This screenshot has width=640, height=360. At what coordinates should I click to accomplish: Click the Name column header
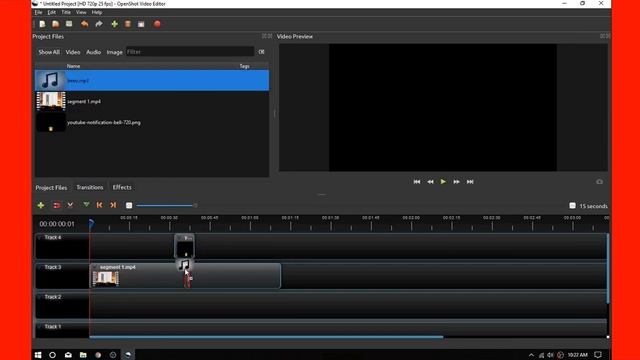pyautogui.click(x=73, y=66)
